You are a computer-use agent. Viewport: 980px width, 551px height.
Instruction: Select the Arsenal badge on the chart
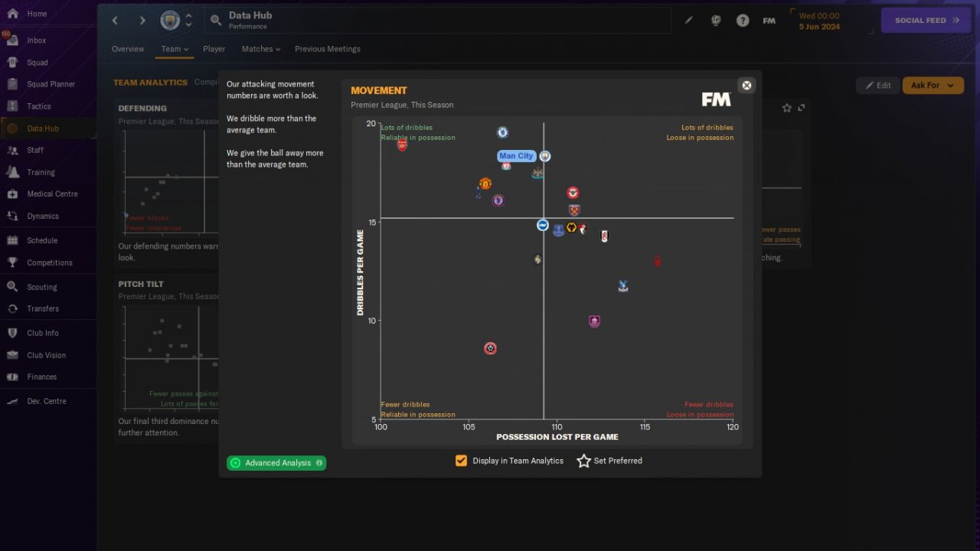coord(402,145)
